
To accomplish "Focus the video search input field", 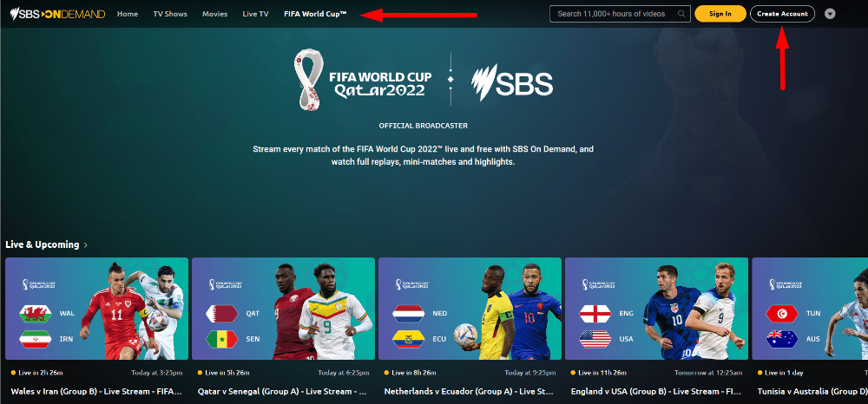I will (x=620, y=14).
